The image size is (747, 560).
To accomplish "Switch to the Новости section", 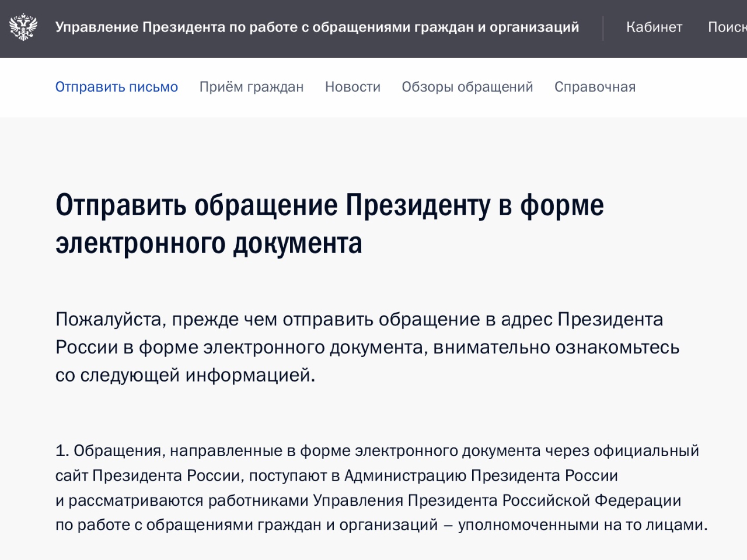I will pos(352,87).
